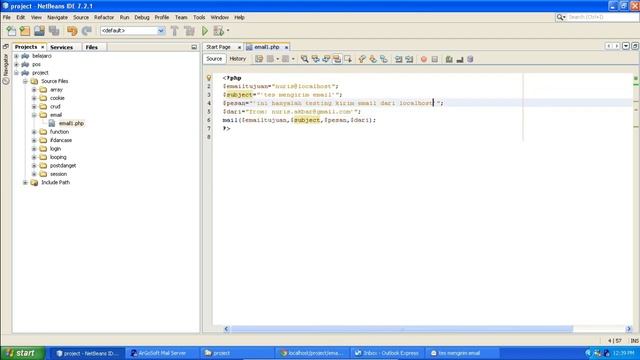Click the Open Project toolbar icon
This screenshot has height=360, width=640.
pyautogui.click(x=39, y=31)
